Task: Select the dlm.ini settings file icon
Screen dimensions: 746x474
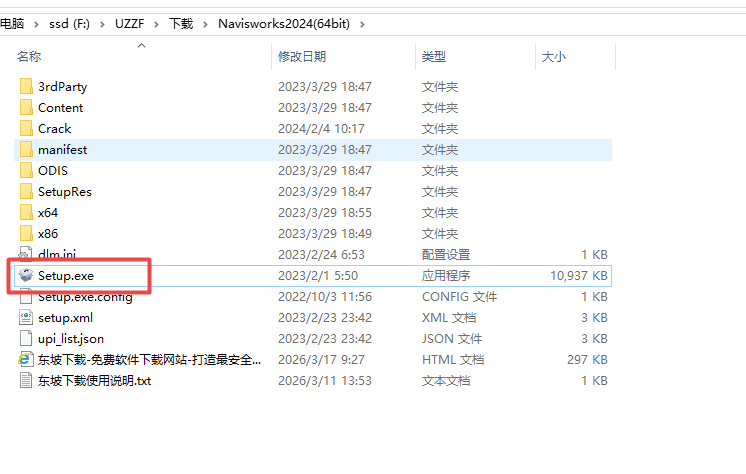Action: point(26,255)
